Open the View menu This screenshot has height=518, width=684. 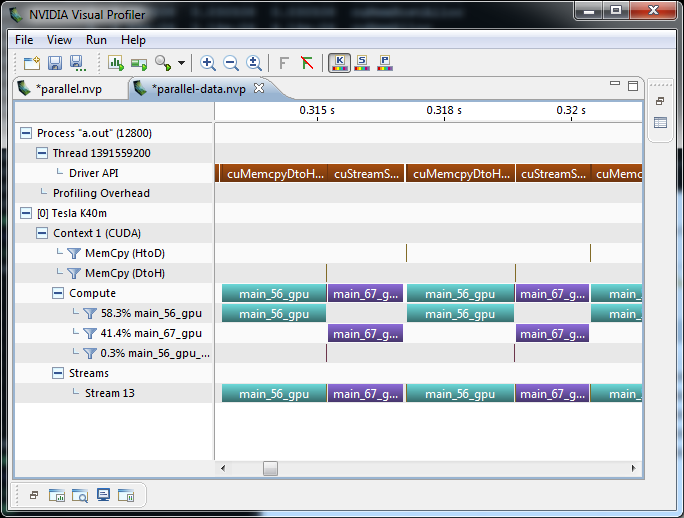pyautogui.click(x=59, y=40)
